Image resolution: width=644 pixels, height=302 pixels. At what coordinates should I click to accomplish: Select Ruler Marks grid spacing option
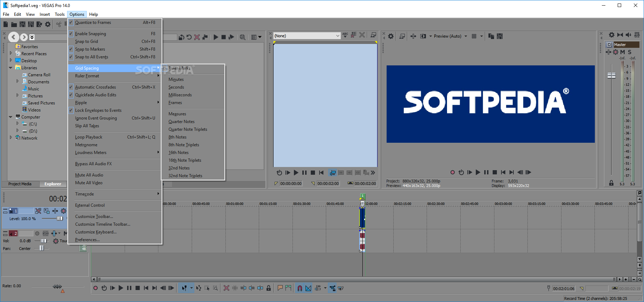click(x=193, y=68)
